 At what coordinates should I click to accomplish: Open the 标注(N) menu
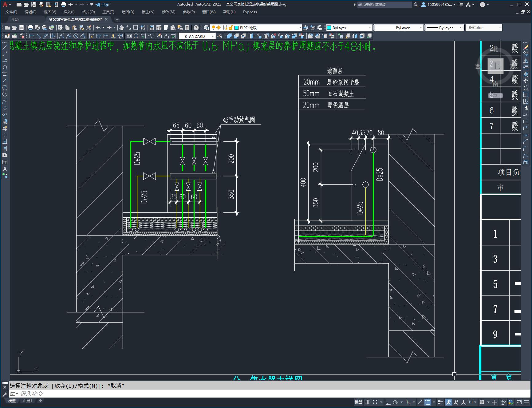click(148, 12)
